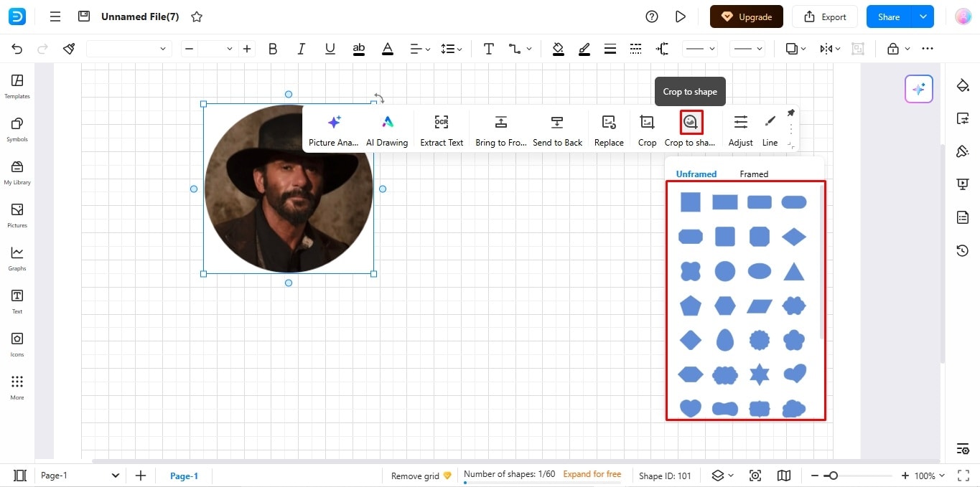Open the hamburger main menu
This screenshot has height=487, width=980.
(55, 16)
